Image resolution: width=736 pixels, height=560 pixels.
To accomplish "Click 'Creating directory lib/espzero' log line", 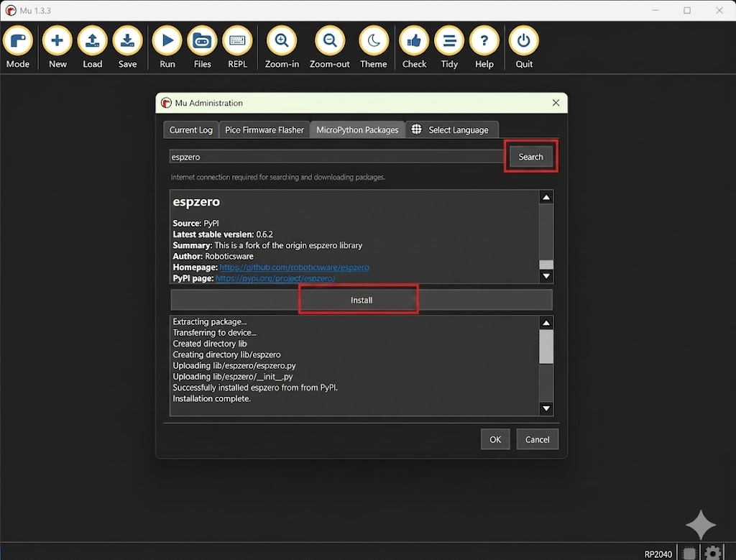I will 226,355.
